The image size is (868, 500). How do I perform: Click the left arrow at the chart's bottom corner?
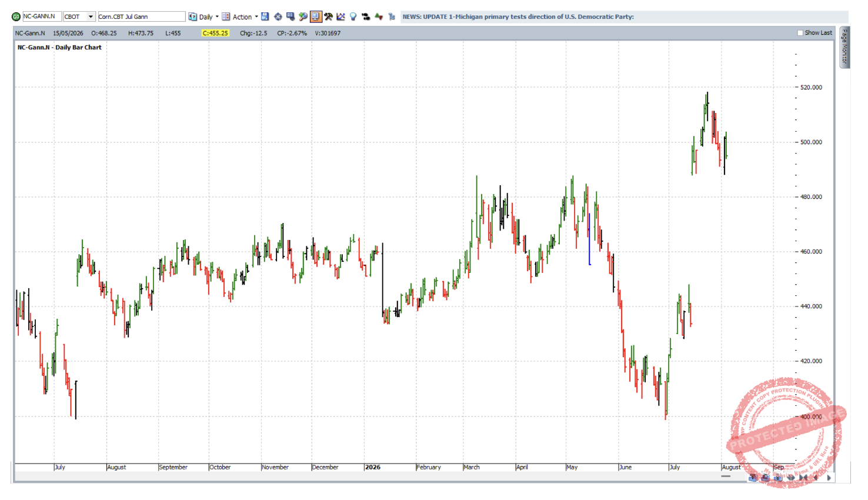[x=816, y=478]
